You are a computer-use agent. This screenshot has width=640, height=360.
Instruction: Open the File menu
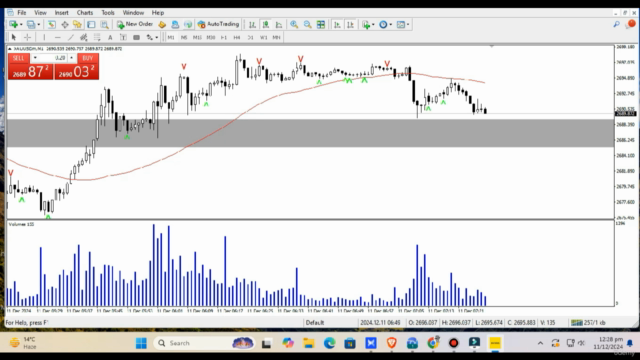[x=22, y=13]
